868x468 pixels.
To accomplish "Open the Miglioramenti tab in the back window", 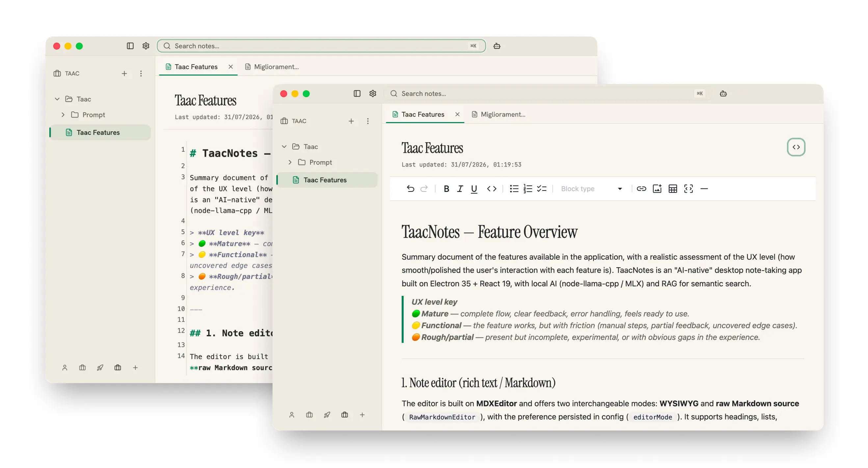I will coord(272,67).
